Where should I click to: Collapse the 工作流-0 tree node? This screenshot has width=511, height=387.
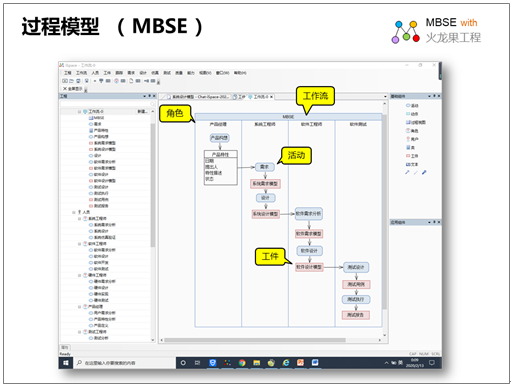[x=79, y=112]
